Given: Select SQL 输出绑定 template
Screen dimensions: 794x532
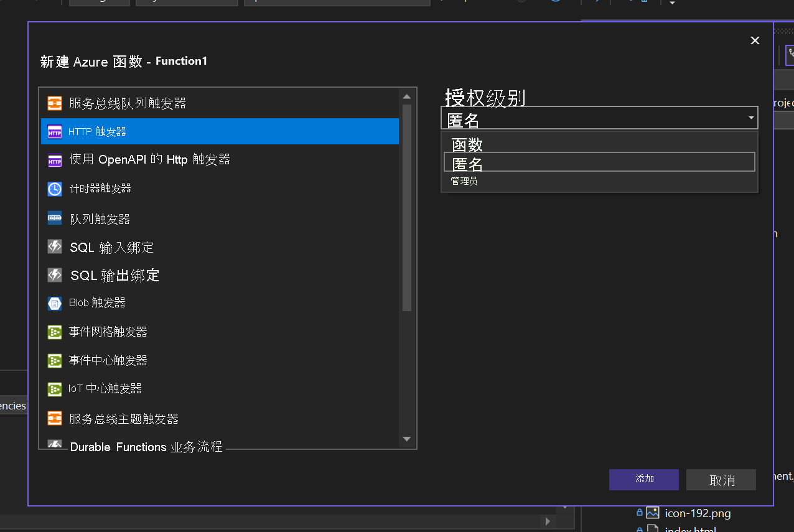Looking at the screenshot, I should 220,276.
